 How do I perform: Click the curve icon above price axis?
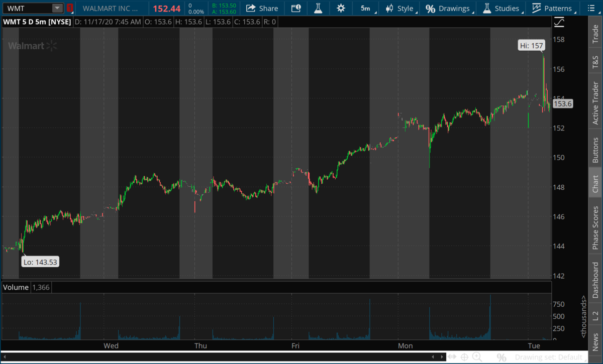point(559,22)
